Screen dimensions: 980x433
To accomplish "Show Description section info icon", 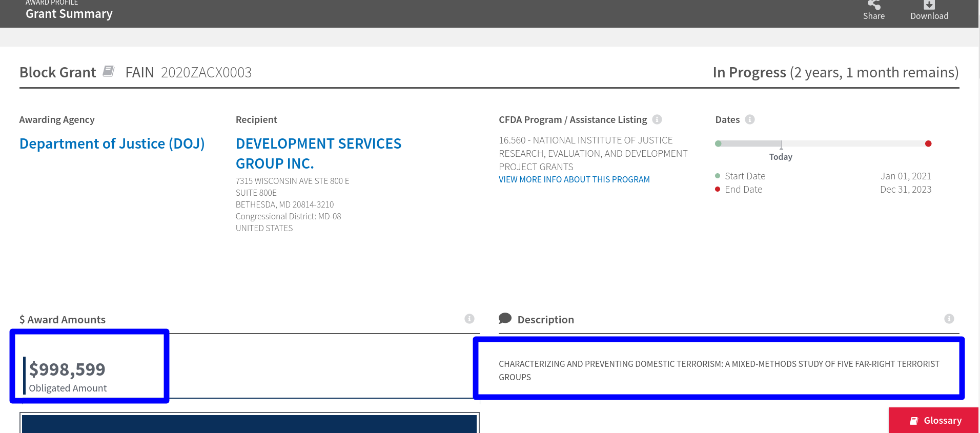I will (x=949, y=319).
